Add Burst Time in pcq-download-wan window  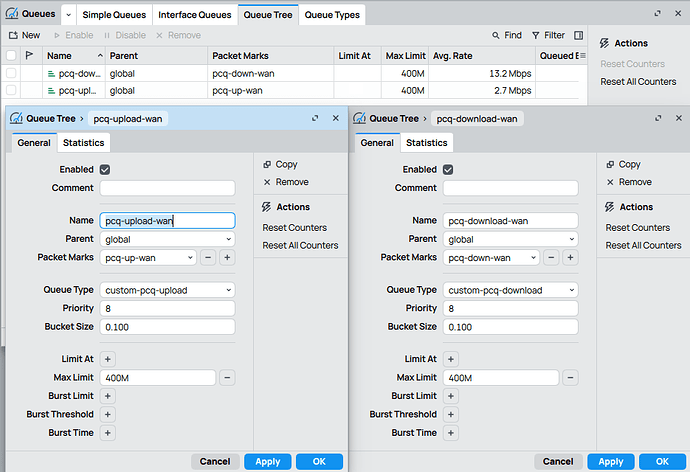[451, 433]
